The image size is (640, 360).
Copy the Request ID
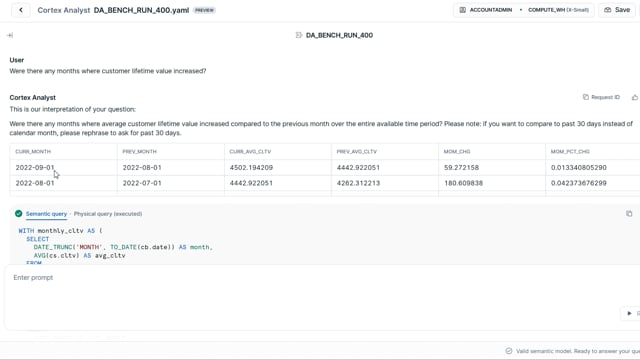coord(601,97)
